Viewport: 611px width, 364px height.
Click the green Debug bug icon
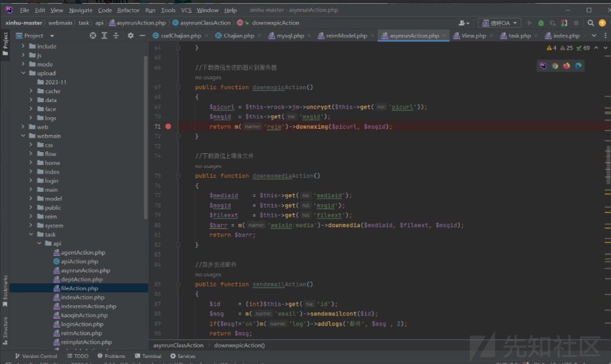540,23
